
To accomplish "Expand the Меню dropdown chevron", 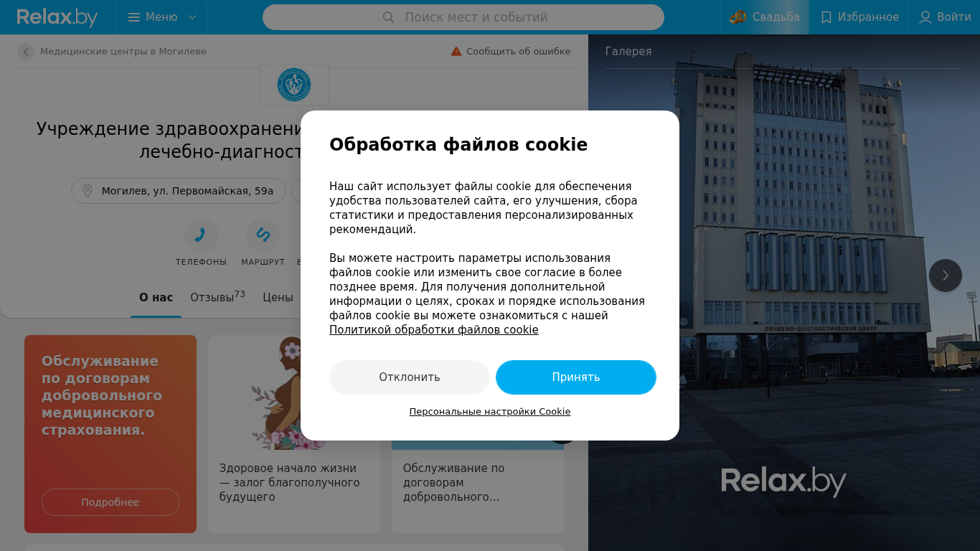I will (x=192, y=17).
